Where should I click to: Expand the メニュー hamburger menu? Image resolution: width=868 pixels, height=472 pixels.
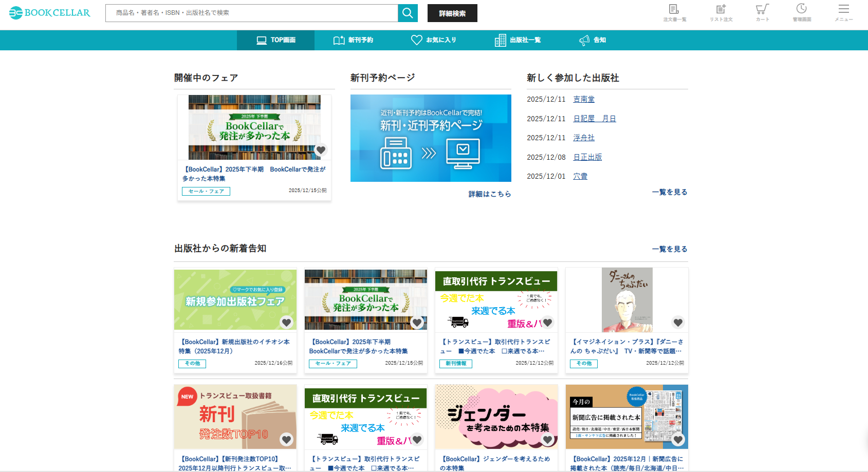click(x=843, y=12)
